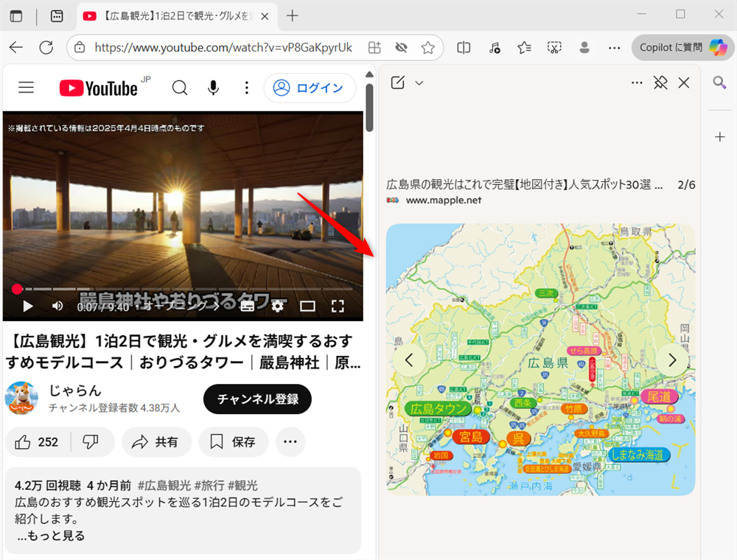Open the vertical tabs panel

(x=16, y=15)
